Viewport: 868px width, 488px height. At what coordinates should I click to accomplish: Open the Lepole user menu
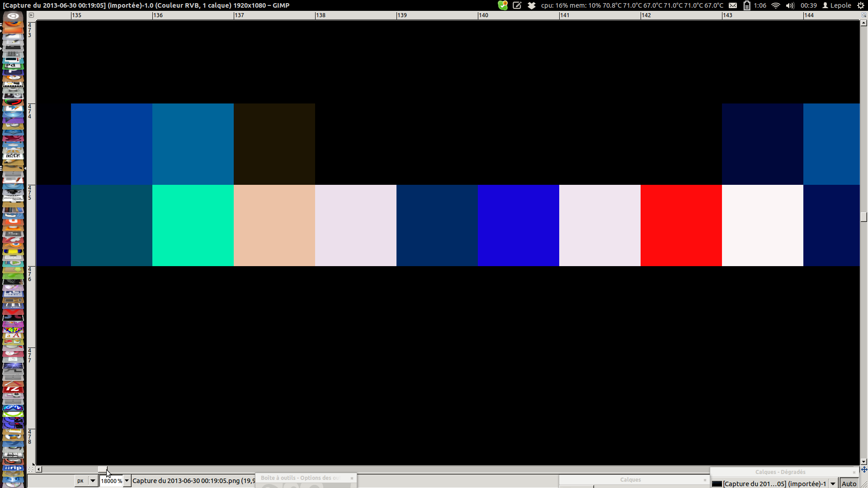(x=837, y=5)
